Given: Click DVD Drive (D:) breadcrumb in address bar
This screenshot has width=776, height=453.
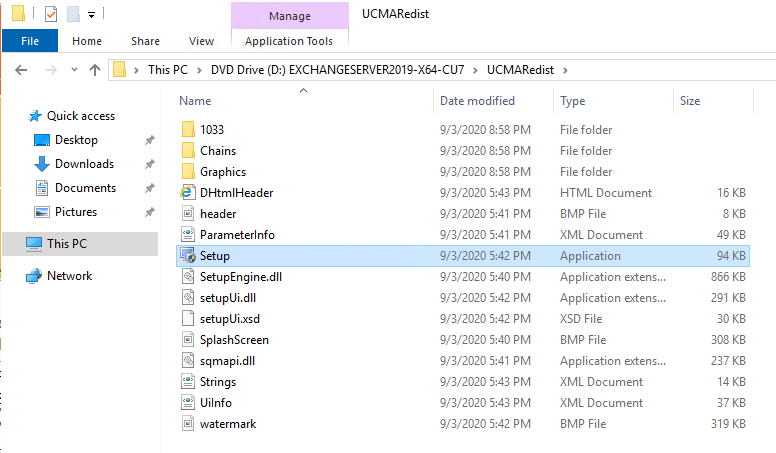Looking at the screenshot, I should [338, 70].
